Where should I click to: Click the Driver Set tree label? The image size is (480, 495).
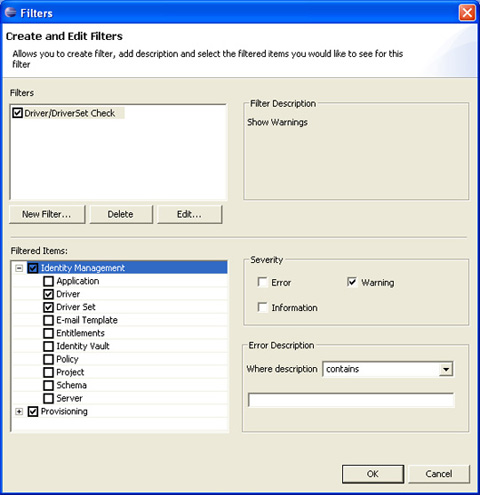coord(76,307)
